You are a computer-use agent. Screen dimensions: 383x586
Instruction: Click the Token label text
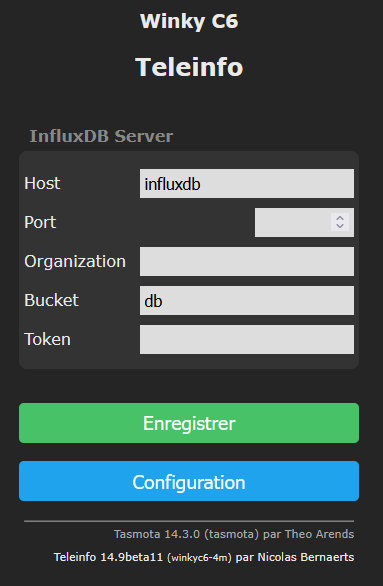click(47, 339)
